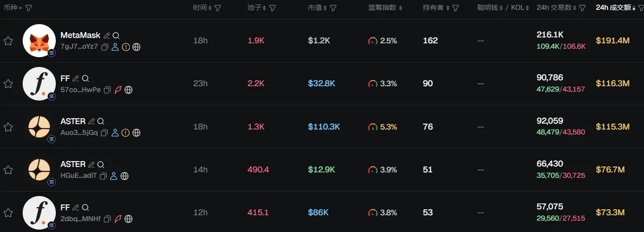Toggle favorite star on ASTER Auo3...5jGq
The height and width of the screenshot is (232, 644).
tap(8, 127)
